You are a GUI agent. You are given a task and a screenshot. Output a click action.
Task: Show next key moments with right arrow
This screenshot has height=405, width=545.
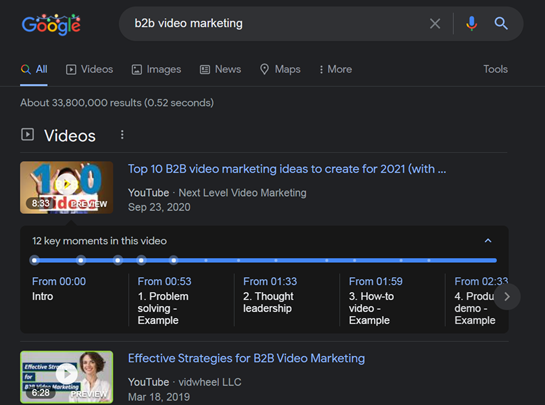coord(507,297)
